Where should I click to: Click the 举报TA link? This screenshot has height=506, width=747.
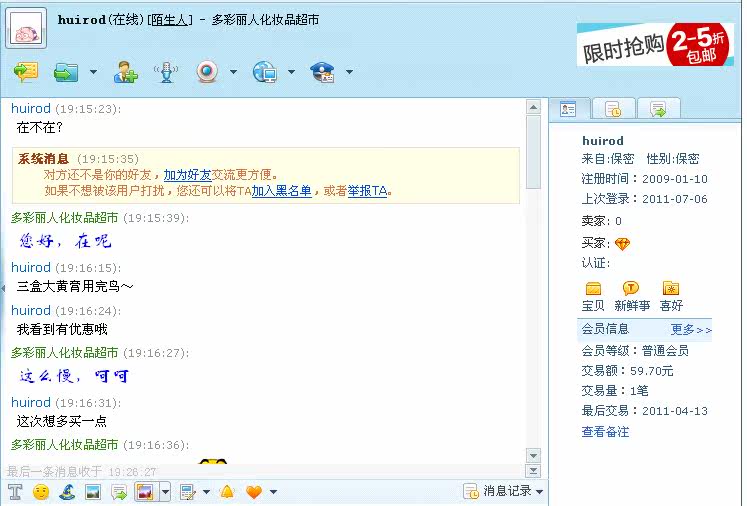pyautogui.click(x=367, y=191)
